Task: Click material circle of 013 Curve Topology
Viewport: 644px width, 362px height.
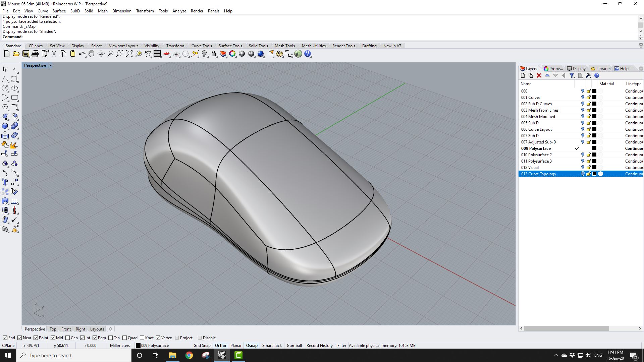Action: click(601, 174)
